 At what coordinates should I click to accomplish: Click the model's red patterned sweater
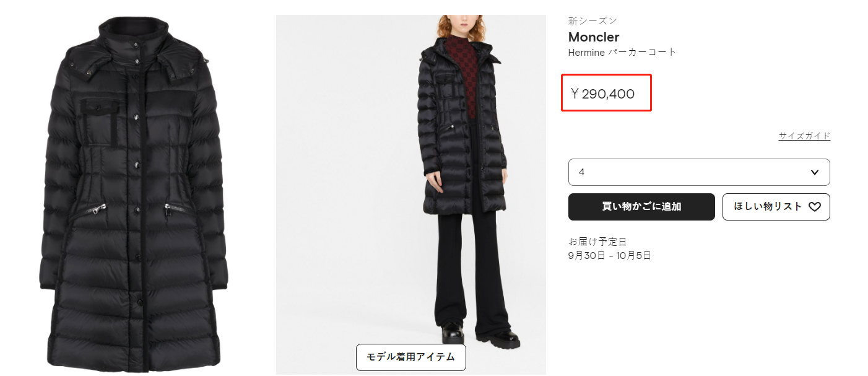click(457, 79)
